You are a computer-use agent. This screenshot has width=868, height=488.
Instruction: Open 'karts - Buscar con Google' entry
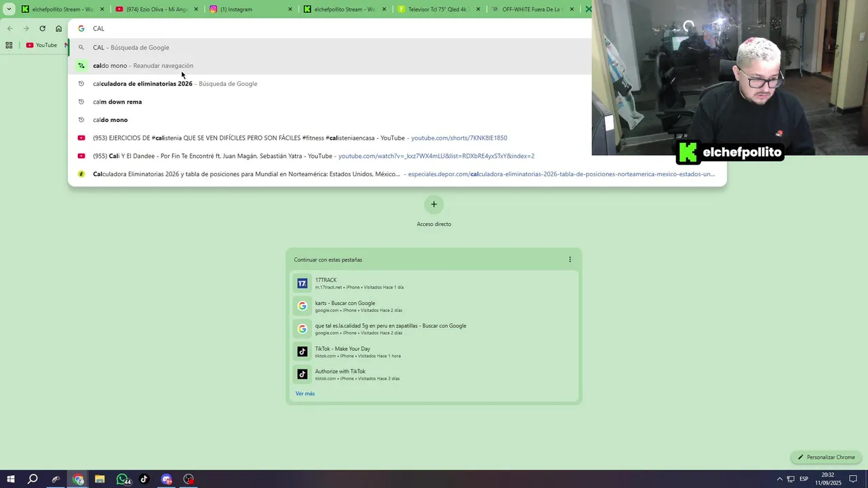[434, 306]
